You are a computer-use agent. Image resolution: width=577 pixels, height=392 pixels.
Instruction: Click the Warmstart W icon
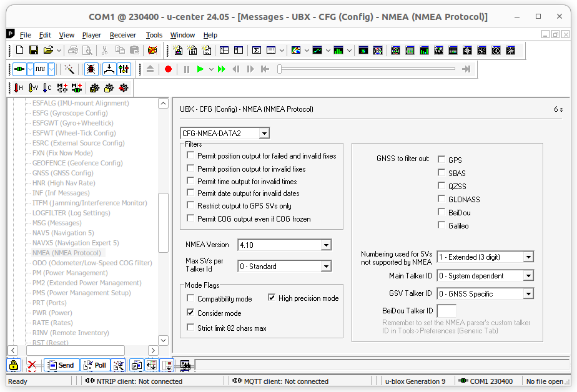click(33, 88)
